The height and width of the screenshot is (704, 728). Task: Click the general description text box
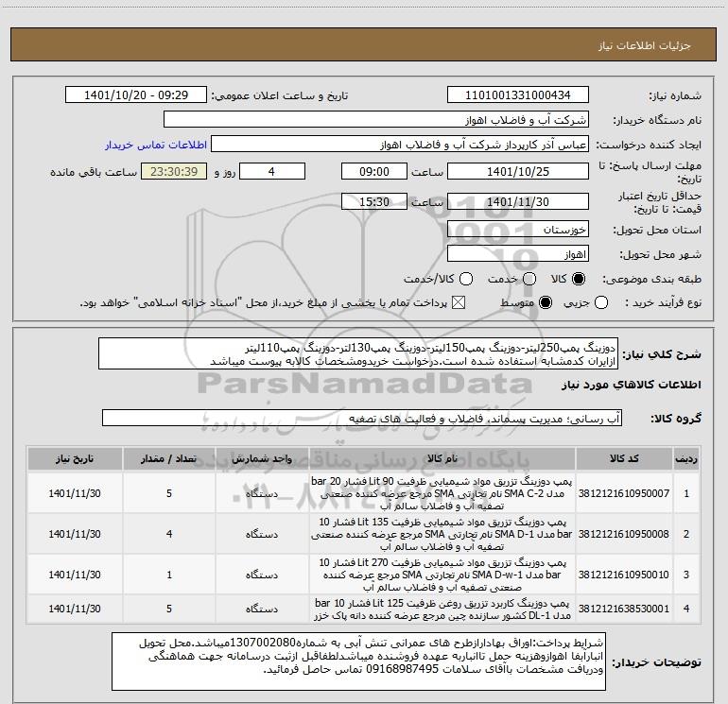(x=358, y=353)
